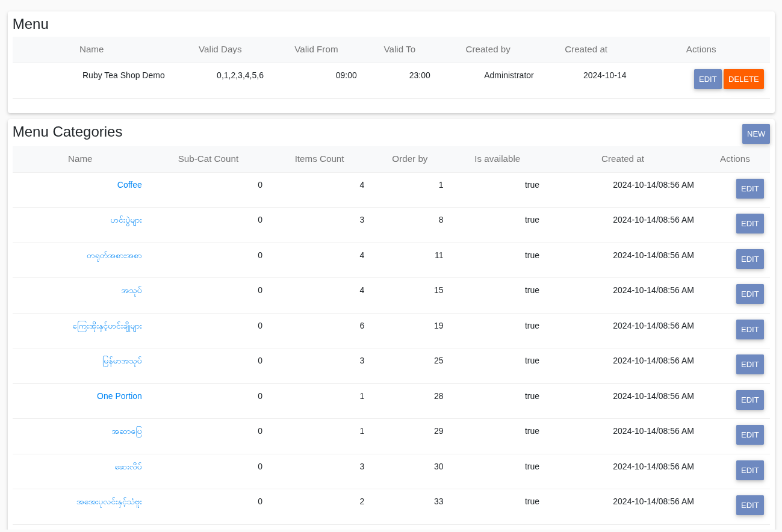Open the One Portion category link

(x=119, y=396)
